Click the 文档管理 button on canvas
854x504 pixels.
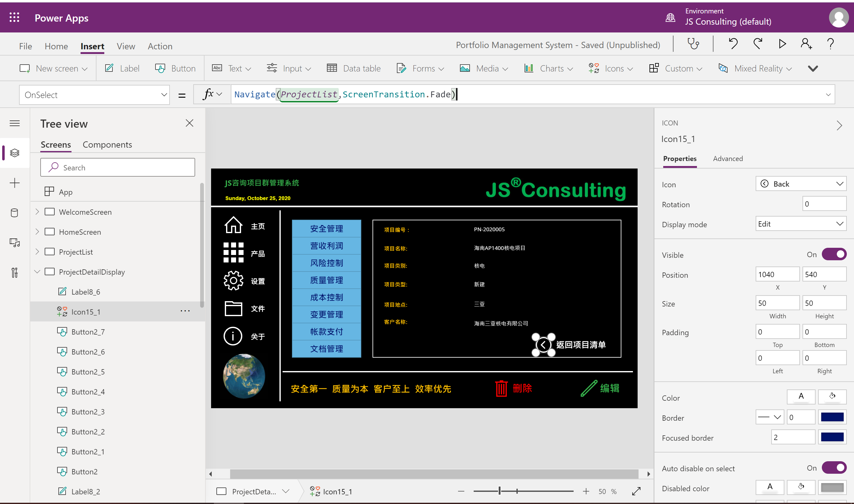326,349
